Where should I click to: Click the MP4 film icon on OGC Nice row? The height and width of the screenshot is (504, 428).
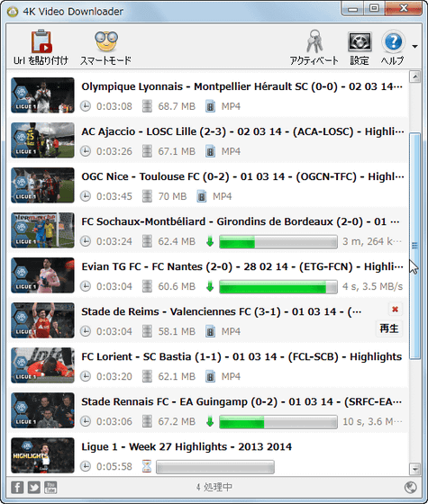pyautogui.click(x=202, y=196)
